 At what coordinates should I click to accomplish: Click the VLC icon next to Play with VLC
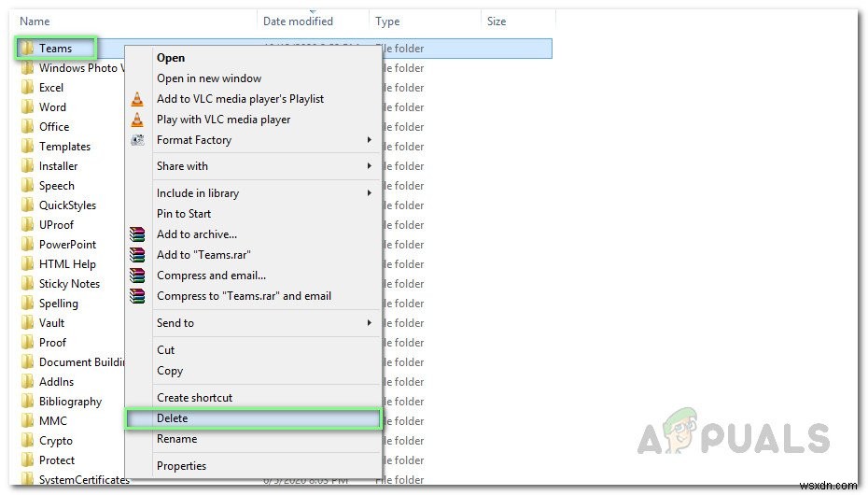pyautogui.click(x=137, y=120)
